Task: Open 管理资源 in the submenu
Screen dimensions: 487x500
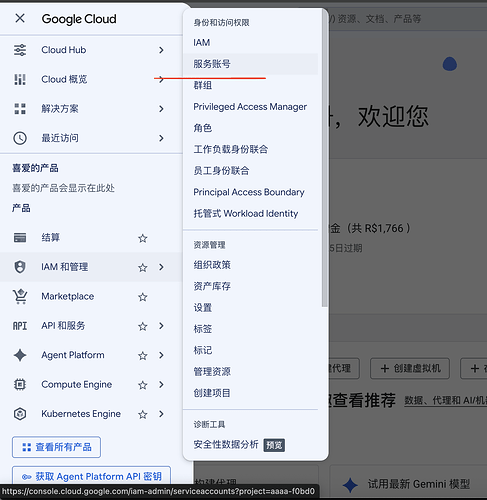Action: pyautogui.click(x=250, y=372)
